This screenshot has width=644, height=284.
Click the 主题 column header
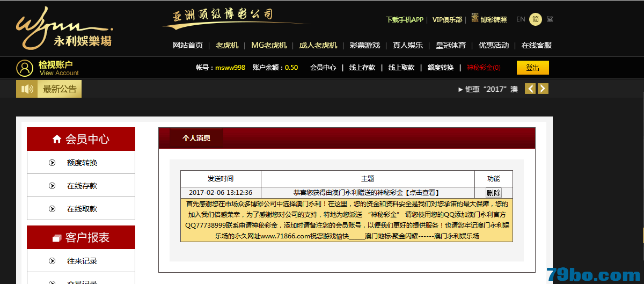click(368, 179)
